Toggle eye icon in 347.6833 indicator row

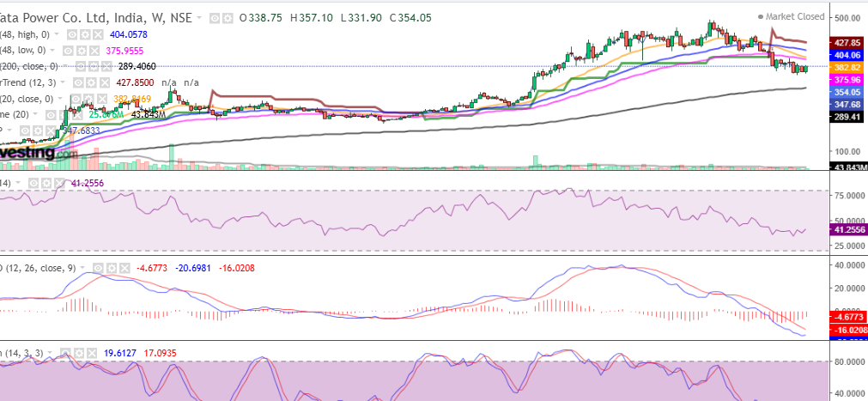tap(25, 131)
